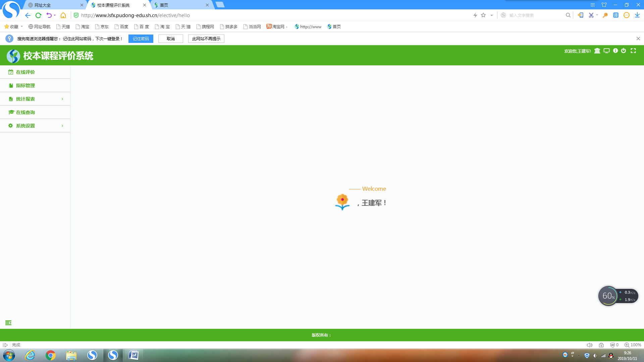Open Chrome from the Windows taskbar
This screenshot has width=644, height=362.
(51, 355)
